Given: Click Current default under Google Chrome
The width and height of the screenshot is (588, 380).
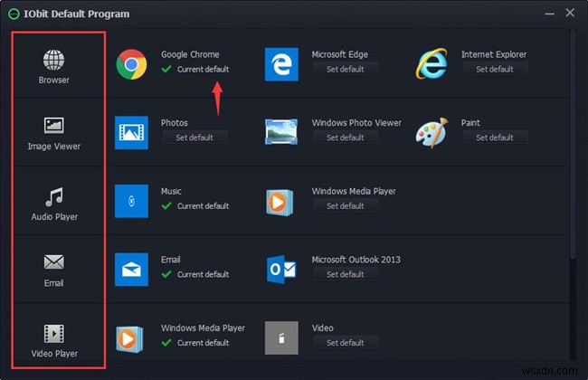Looking at the screenshot, I should click(203, 70).
